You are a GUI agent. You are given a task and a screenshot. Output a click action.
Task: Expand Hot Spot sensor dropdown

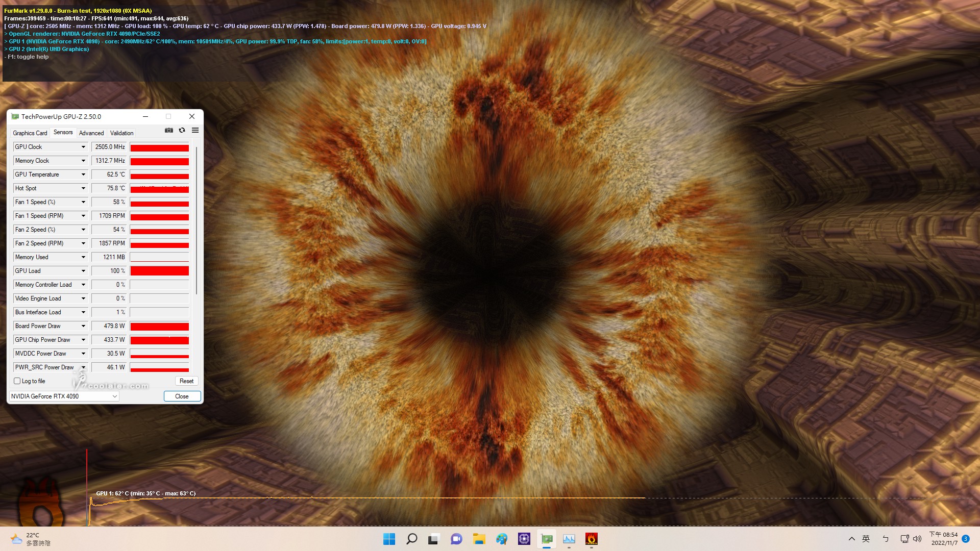pos(83,188)
